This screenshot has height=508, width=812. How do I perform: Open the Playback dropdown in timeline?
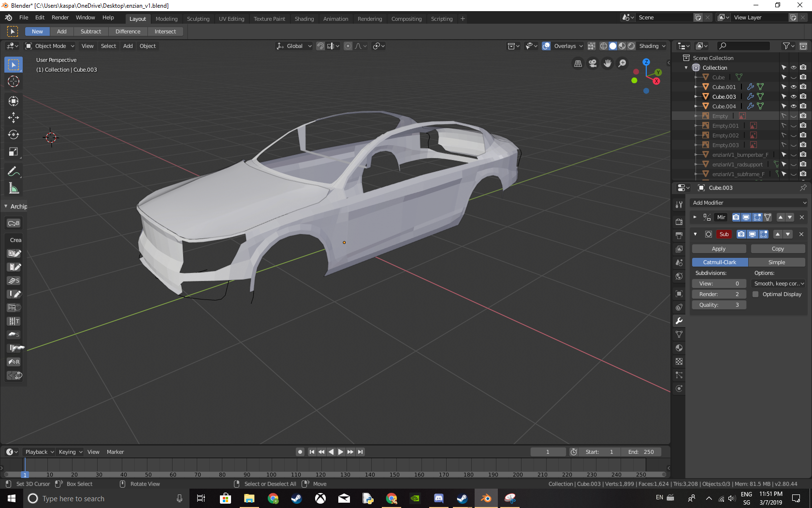click(40, 452)
